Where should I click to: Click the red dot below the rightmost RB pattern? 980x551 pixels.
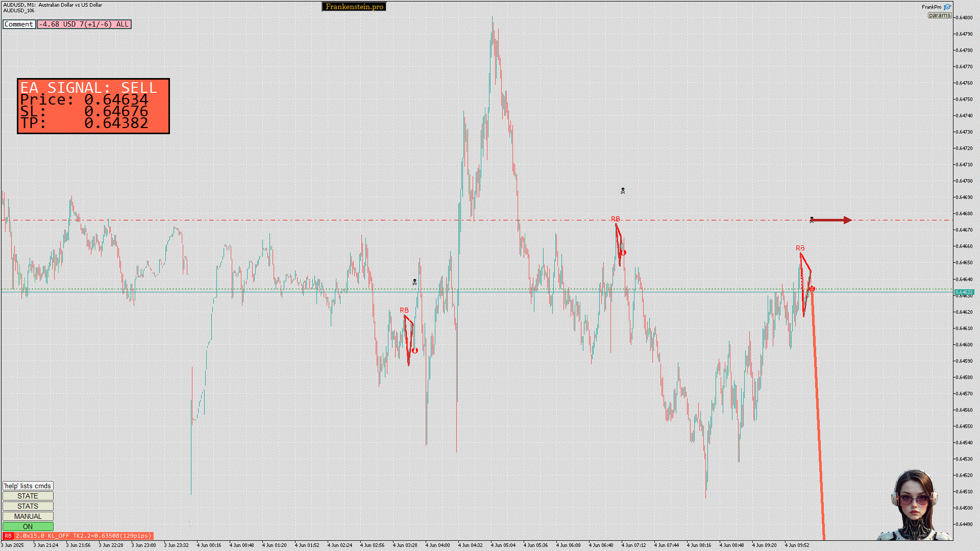tap(812, 289)
